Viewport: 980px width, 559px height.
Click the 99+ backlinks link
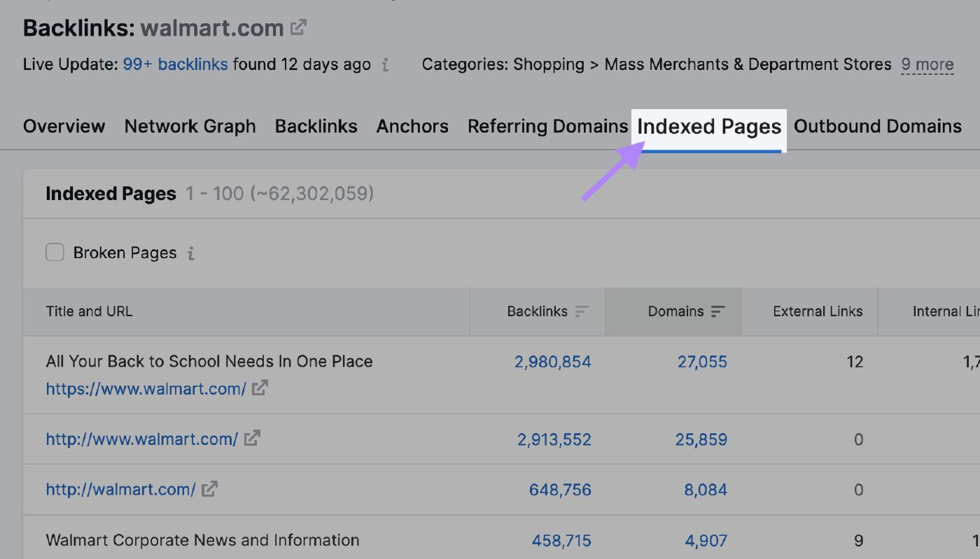point(176,65)
